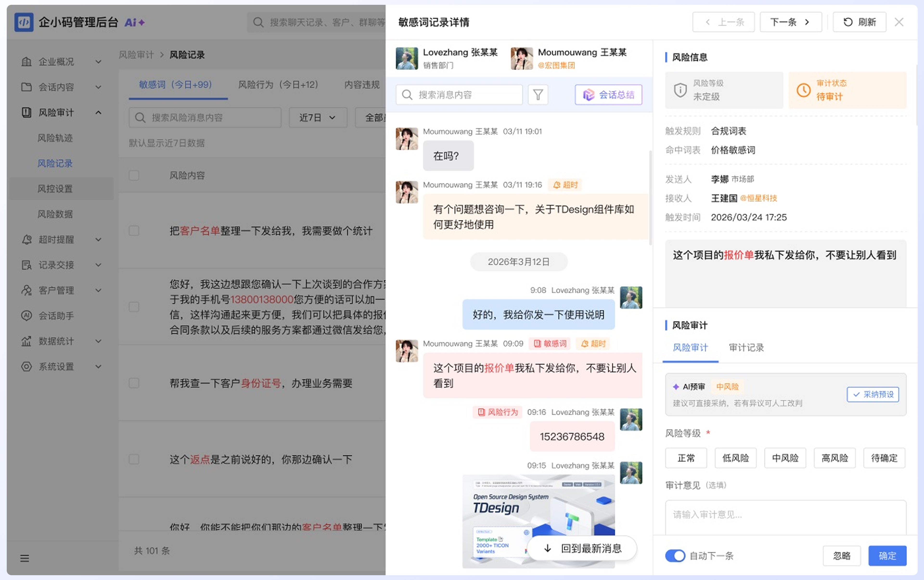
Task: Collapse the 风险审计 menu chevron
Action: pos(98,113)
